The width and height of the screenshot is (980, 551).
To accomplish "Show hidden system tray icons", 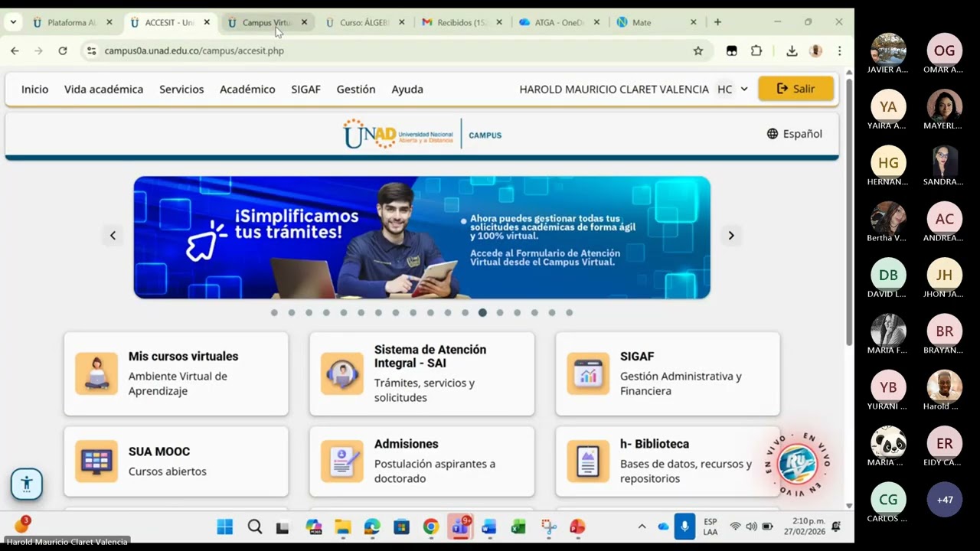I will coord(642,527).
